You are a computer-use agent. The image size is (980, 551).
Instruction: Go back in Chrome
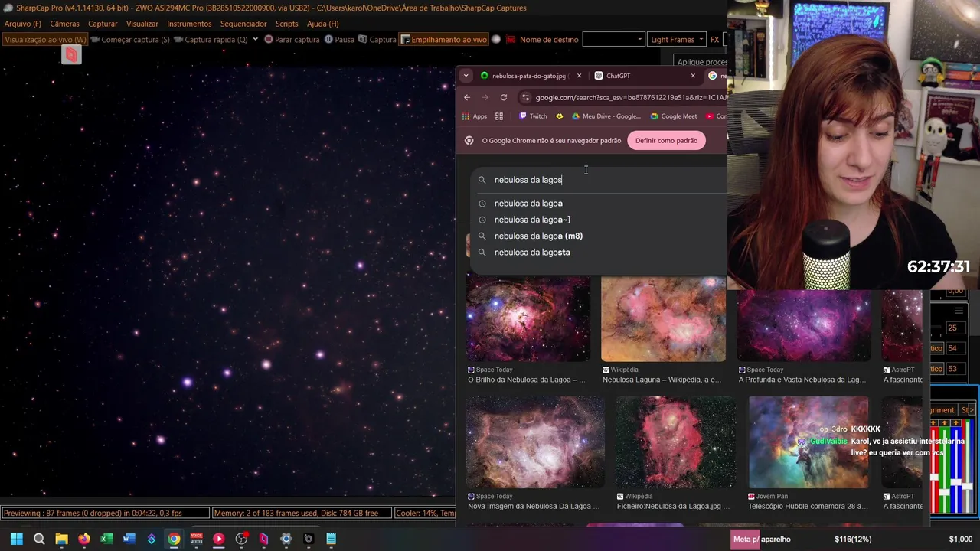467,97
